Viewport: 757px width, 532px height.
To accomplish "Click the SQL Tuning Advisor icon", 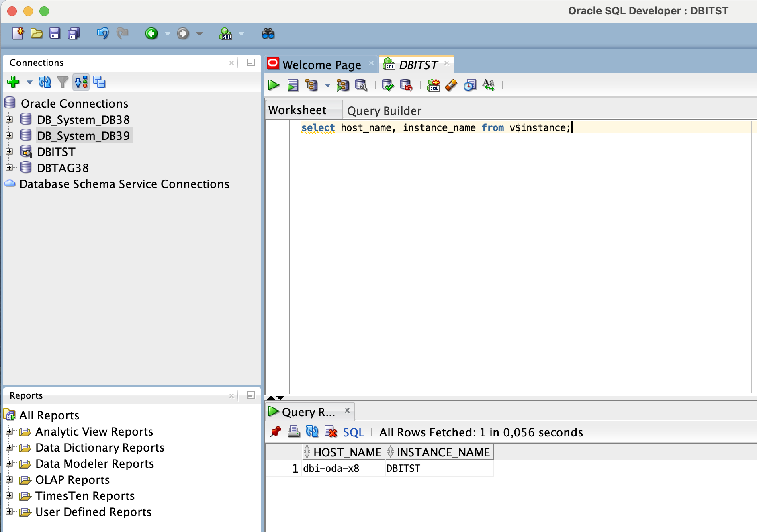I will pyautogui.click(x=361, y=85).
